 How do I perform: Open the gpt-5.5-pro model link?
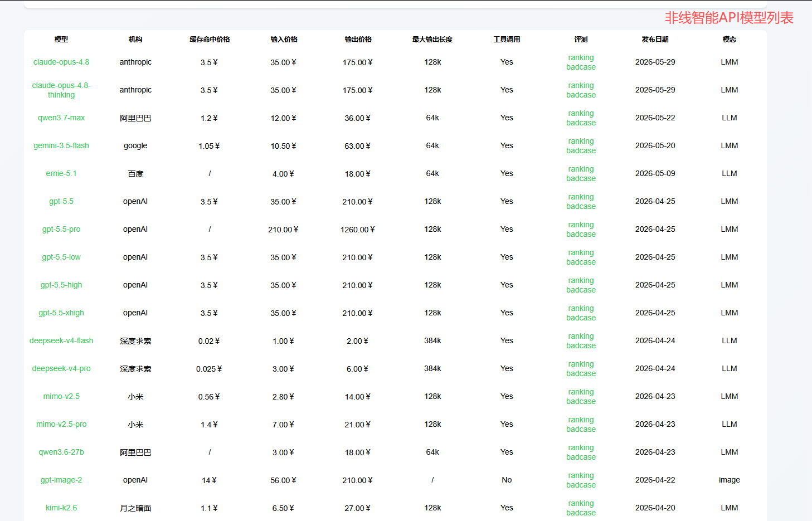click(61, 229)
